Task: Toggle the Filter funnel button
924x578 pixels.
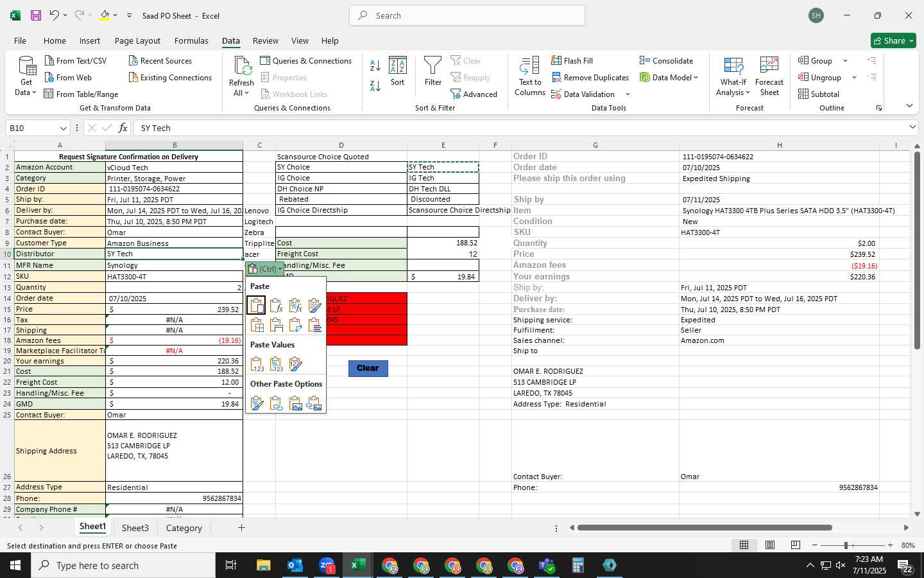Action: pos(433,71)
